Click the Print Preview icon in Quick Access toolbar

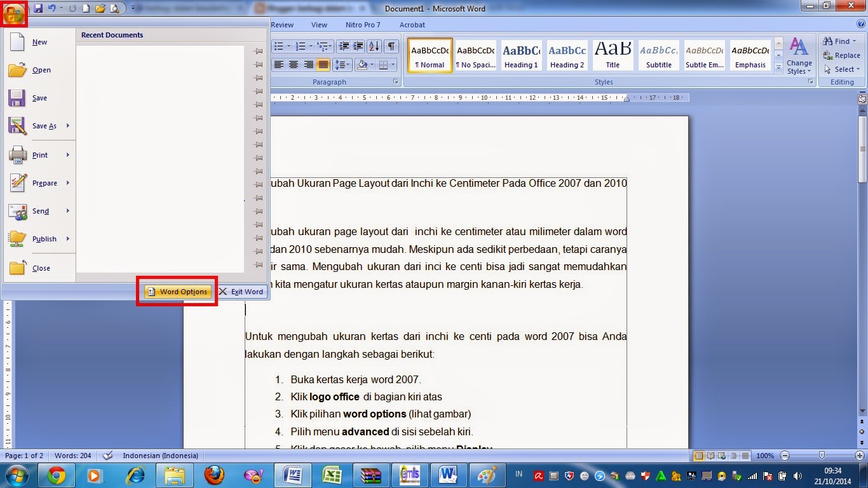point(114,8)
